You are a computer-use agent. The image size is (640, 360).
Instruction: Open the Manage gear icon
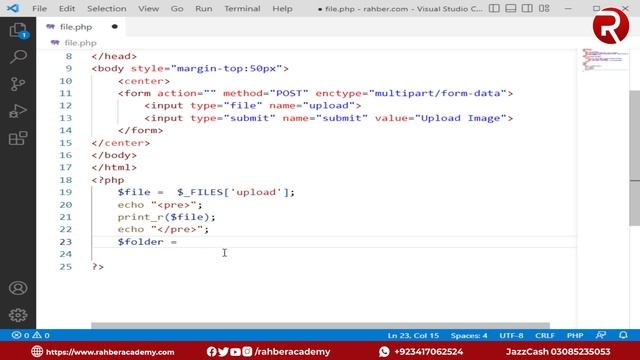(x=18, y=315)
